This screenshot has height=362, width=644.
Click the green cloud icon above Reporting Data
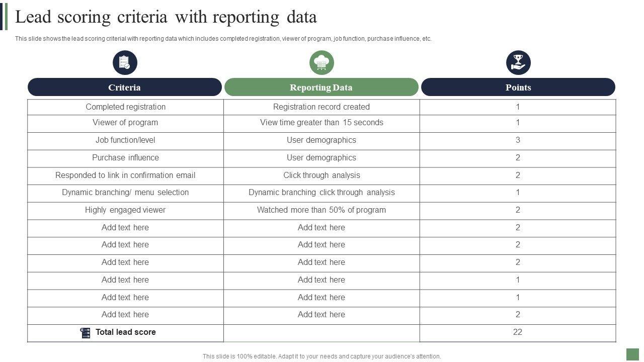click(x=321, y=63)
